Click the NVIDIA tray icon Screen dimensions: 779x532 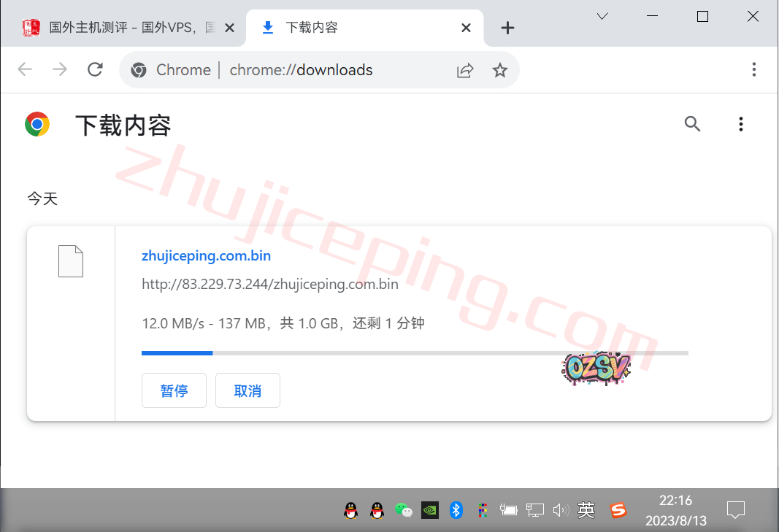coord(430,510)
